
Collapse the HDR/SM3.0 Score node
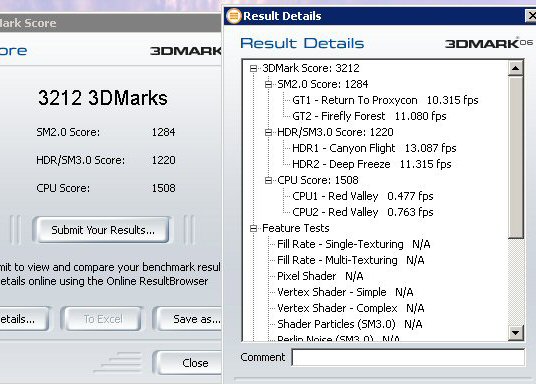coord(269,132)
